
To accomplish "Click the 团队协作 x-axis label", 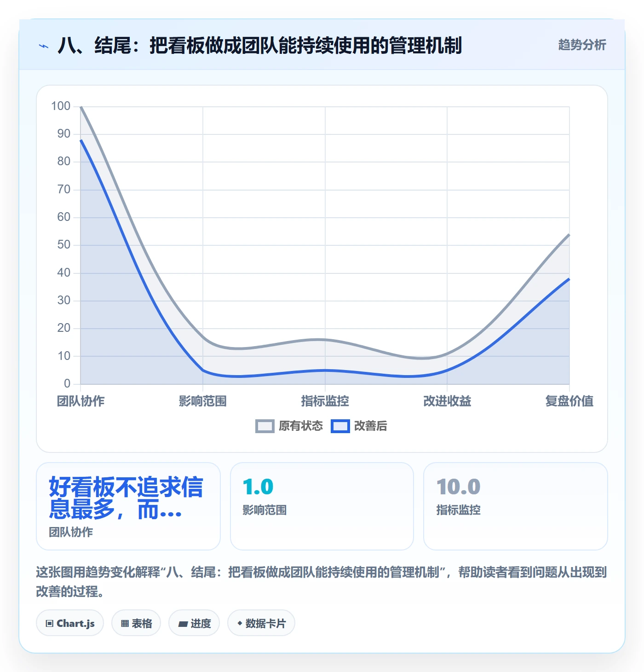I will pyautogui.click(x=81, y=401).
